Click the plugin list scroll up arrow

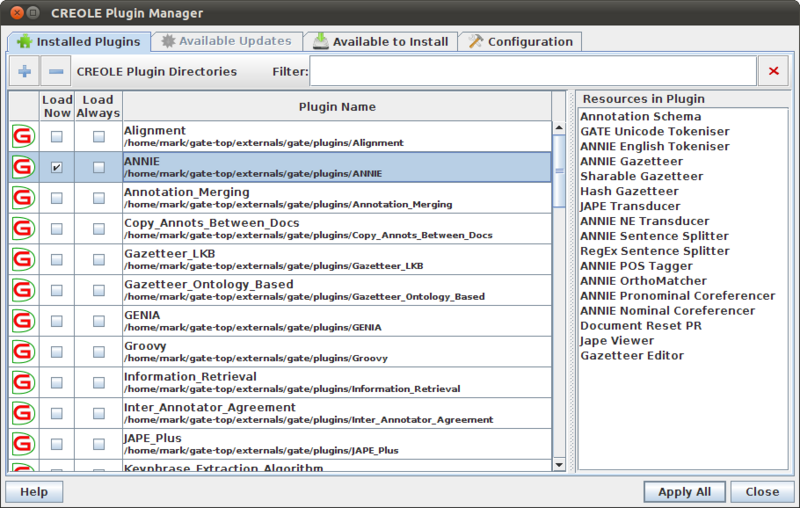(x=559, y=128)
